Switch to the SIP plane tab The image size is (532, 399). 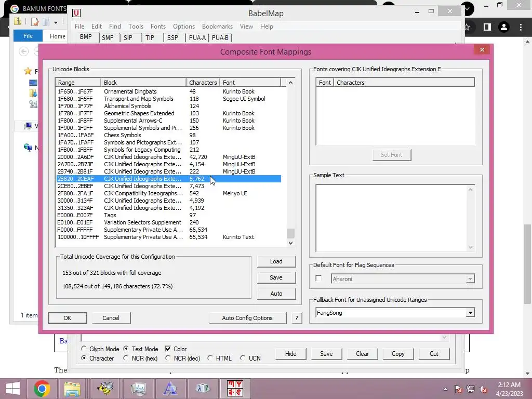coord(128,37)
